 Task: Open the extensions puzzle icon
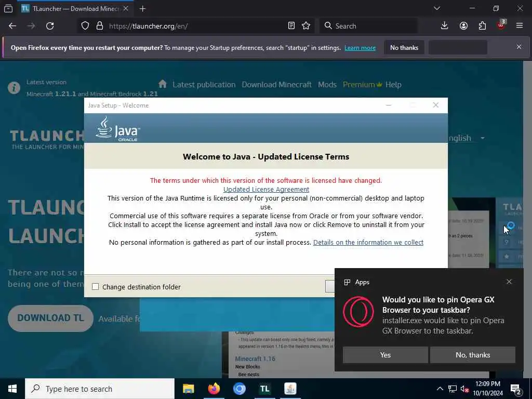click(x=482, y=26)
